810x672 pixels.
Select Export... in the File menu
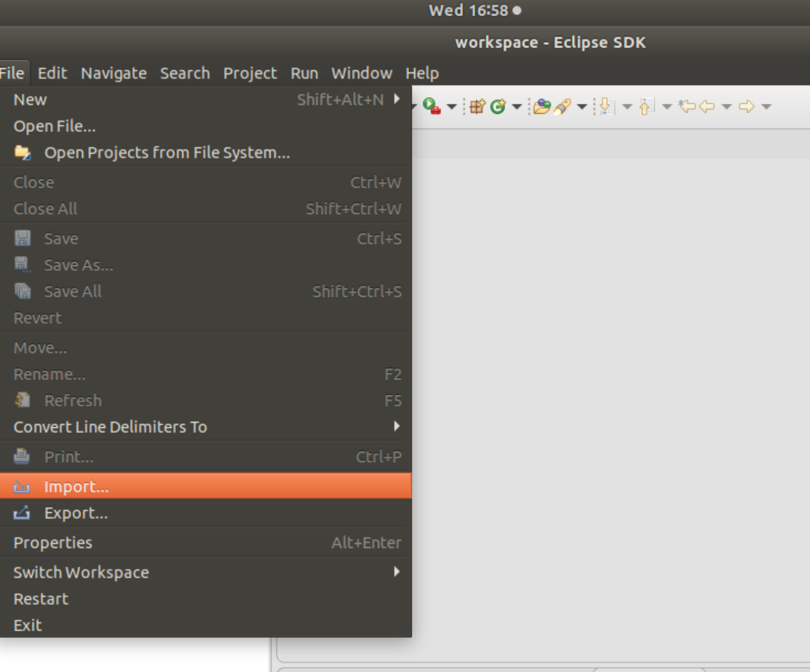pos(206,513)
